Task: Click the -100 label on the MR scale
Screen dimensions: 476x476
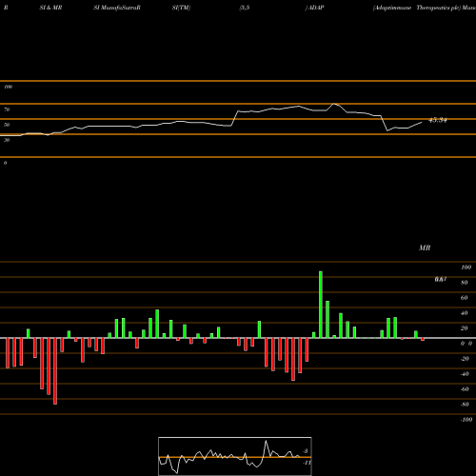Action: coord(466,420)
